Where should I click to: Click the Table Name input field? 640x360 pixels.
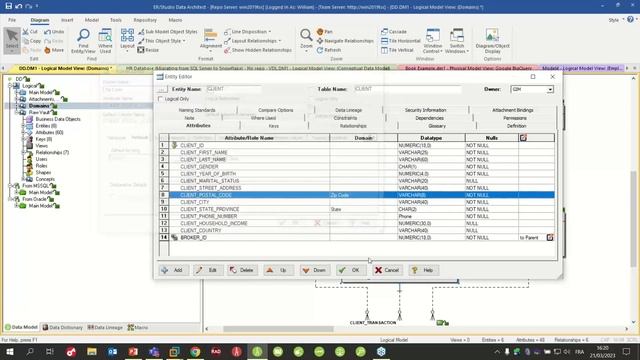407,89
